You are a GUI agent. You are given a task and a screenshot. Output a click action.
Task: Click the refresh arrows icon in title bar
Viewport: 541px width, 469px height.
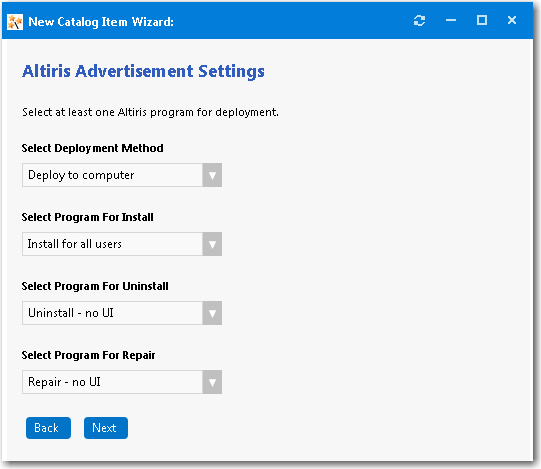coord(419,21)
